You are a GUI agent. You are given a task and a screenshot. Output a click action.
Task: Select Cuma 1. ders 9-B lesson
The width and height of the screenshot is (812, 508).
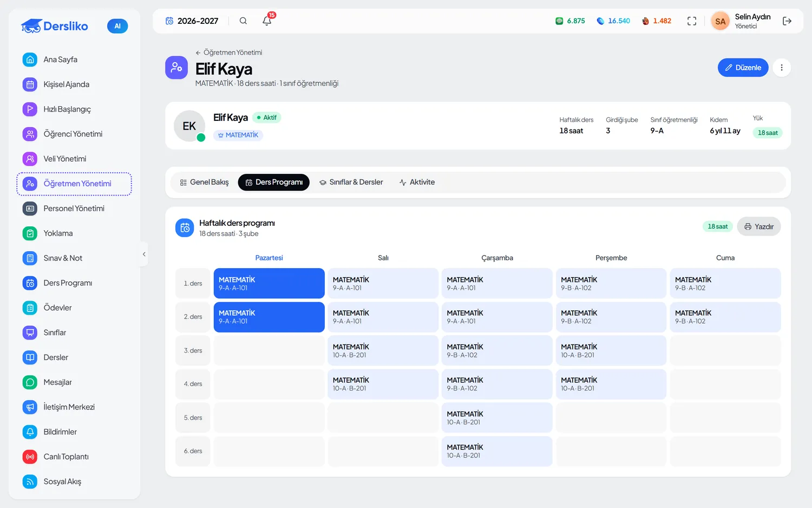point(725,283)
